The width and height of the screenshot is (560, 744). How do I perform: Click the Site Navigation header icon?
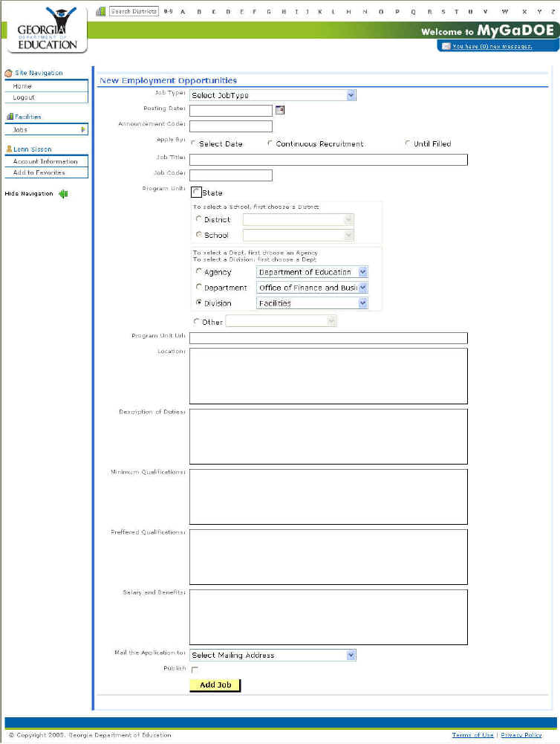(x=8, y=73)
